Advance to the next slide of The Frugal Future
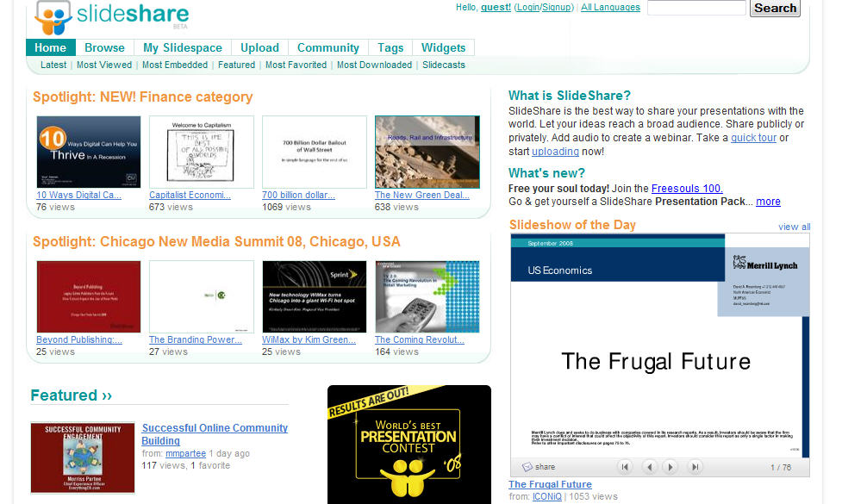842x504 pixels. pos(670,466)
